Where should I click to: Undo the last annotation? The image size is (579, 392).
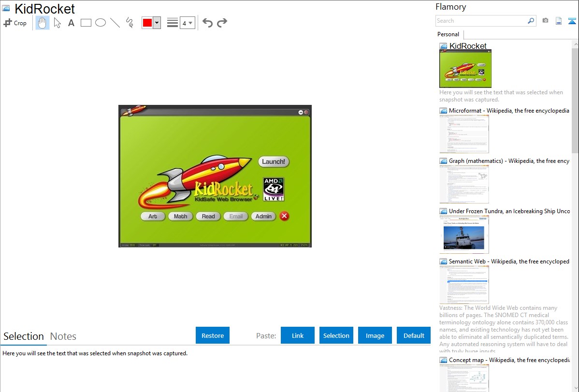[207, 23]
